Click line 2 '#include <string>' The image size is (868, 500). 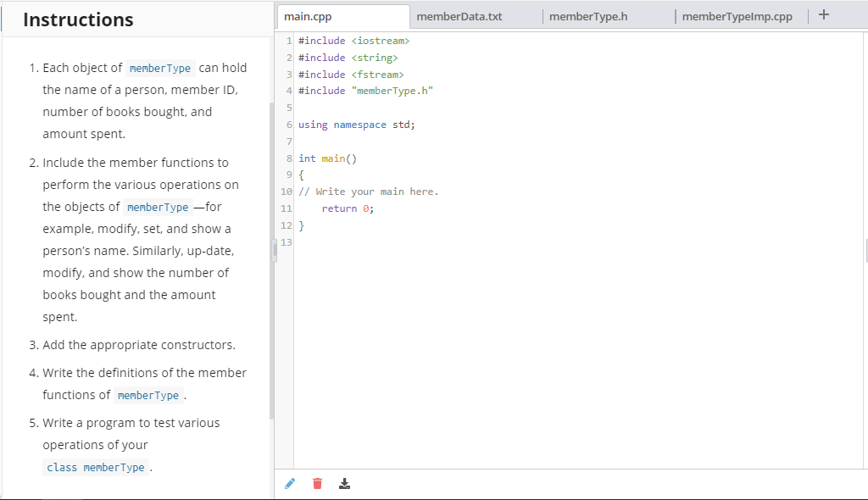click(x=348, y=58)
